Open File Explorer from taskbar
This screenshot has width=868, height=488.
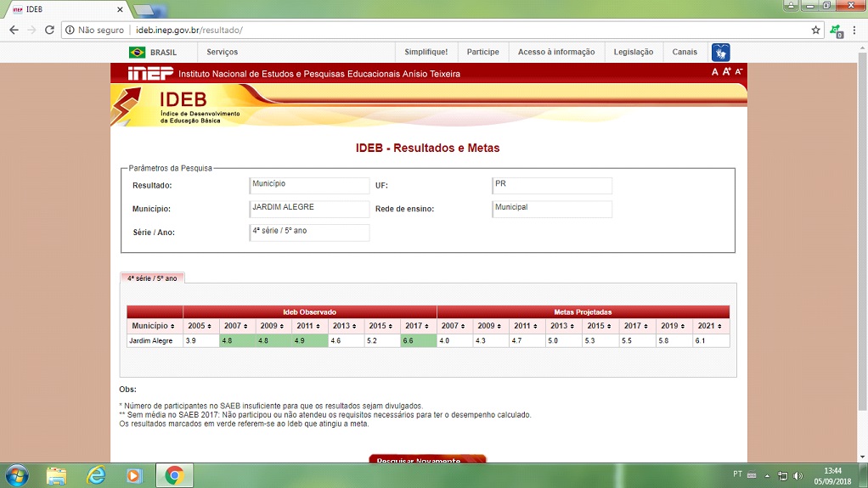[56, 476]
